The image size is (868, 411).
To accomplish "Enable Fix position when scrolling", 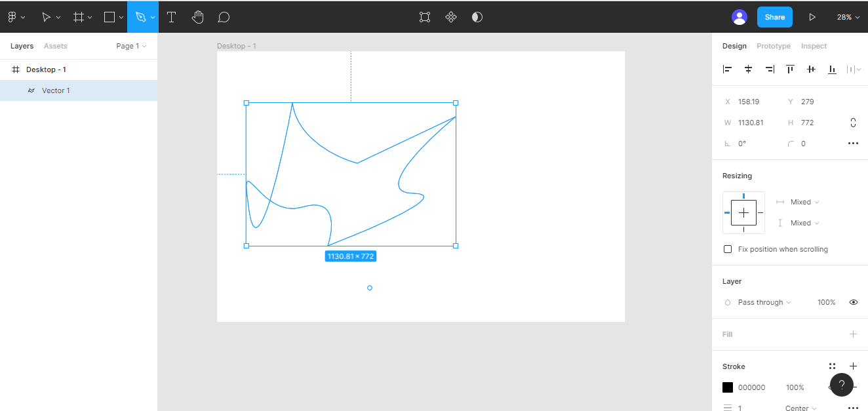I will click(x=728, y=249).
